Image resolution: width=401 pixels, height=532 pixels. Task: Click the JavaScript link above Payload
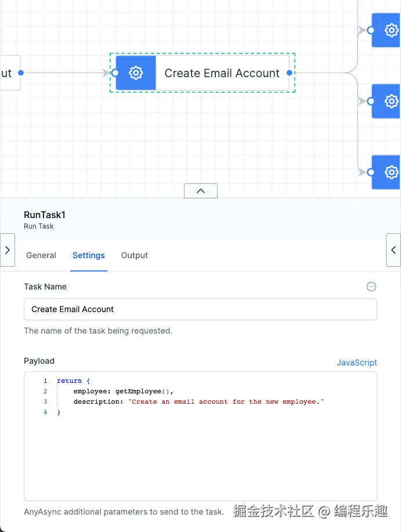coord(357,363)
